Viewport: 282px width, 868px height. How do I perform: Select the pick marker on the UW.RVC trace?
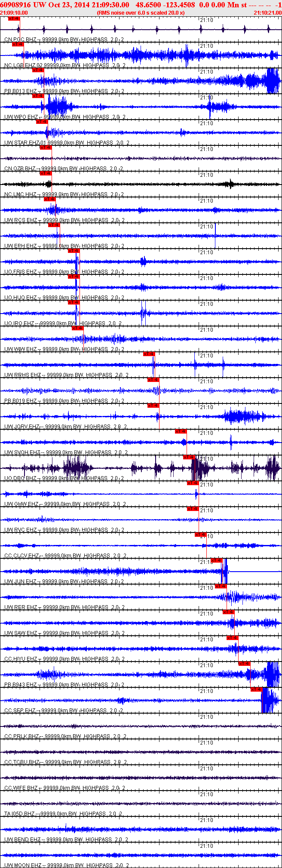(193, 509)
